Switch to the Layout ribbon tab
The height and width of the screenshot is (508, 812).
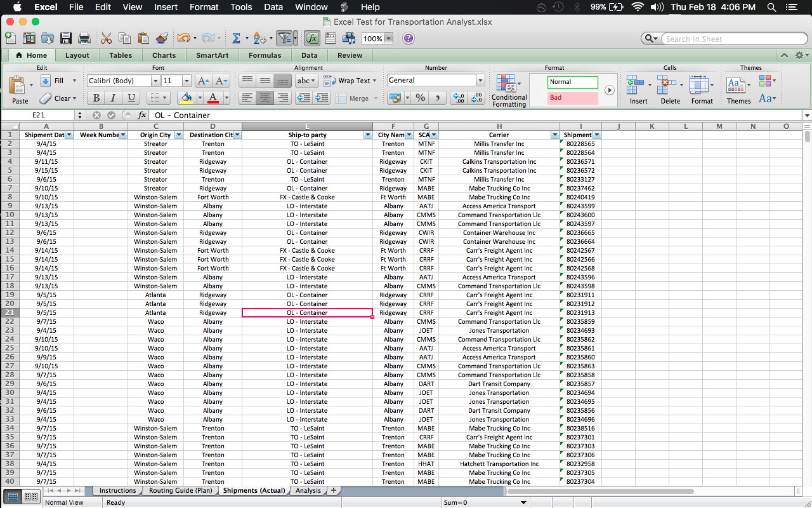coord(77,55)
